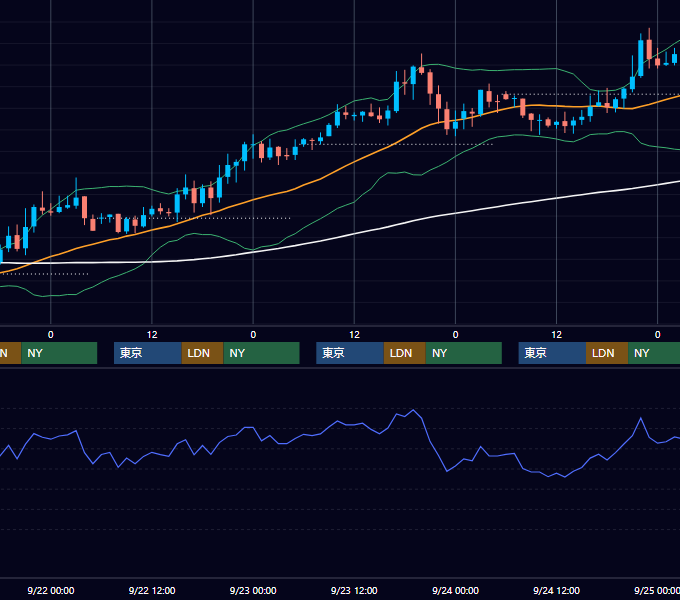Click the 9/22 12:00 date label

152,590
